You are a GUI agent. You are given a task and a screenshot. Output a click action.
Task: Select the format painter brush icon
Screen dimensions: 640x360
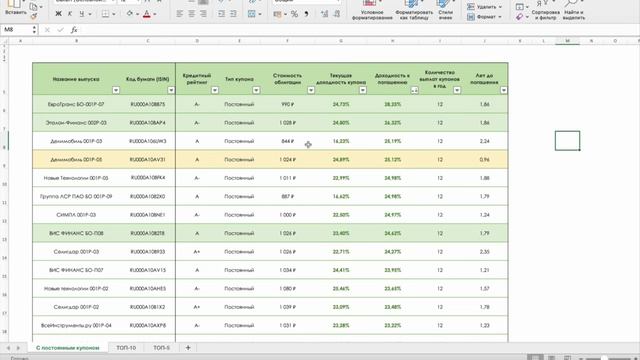pos(33,16)
